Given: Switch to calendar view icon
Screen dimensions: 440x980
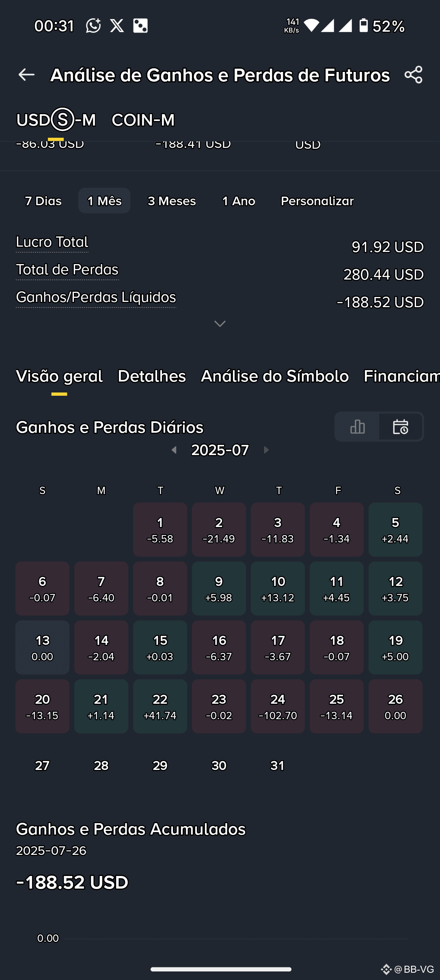Looking at the screenshot, I should (x=401, y=427).
